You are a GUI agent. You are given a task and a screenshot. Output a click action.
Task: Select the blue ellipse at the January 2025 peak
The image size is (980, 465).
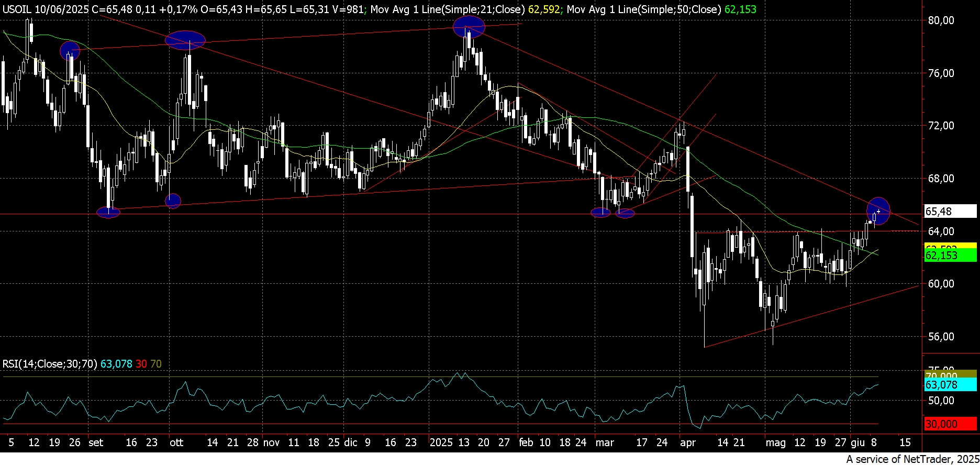(469, 26)
